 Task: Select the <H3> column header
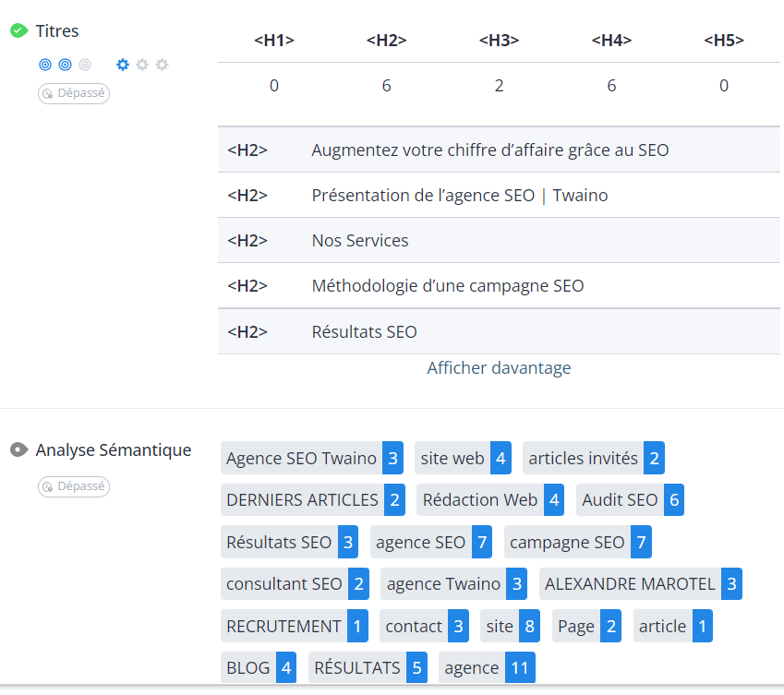coord(499,40)
